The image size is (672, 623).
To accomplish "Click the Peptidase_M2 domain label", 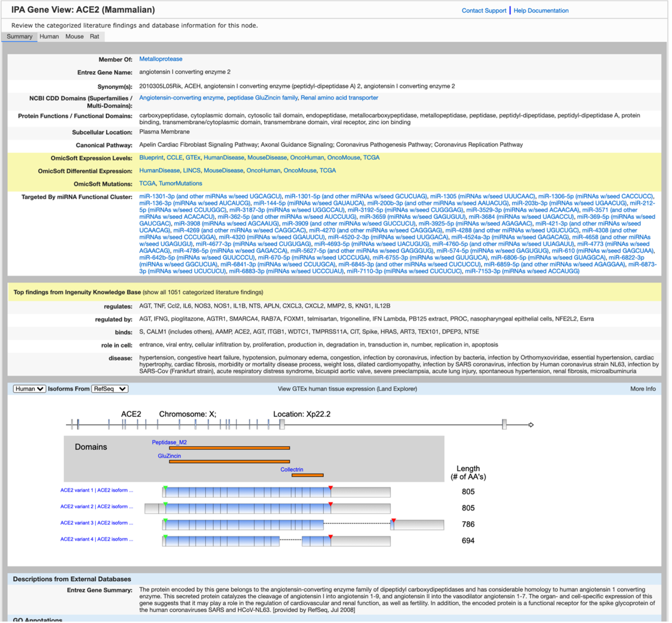I will (169, 442).
